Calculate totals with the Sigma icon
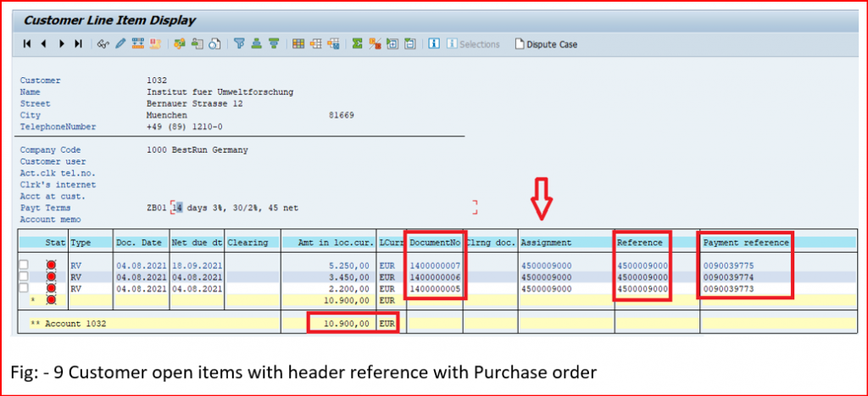 358,44
